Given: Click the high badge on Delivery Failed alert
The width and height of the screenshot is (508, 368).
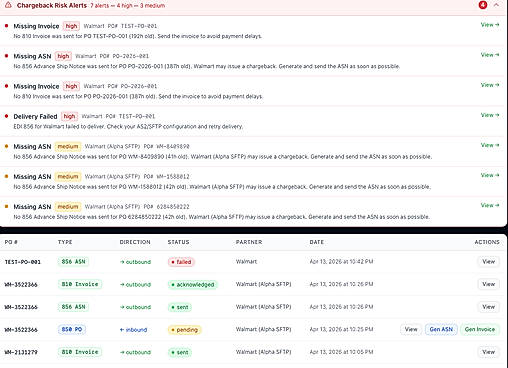Looking at the screenshot, I should [x=69, y=116].
